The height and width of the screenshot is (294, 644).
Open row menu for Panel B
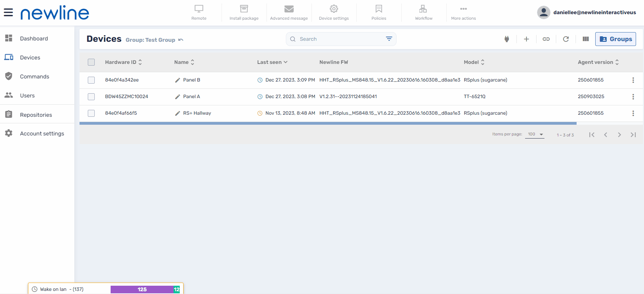tap(633, 80)
